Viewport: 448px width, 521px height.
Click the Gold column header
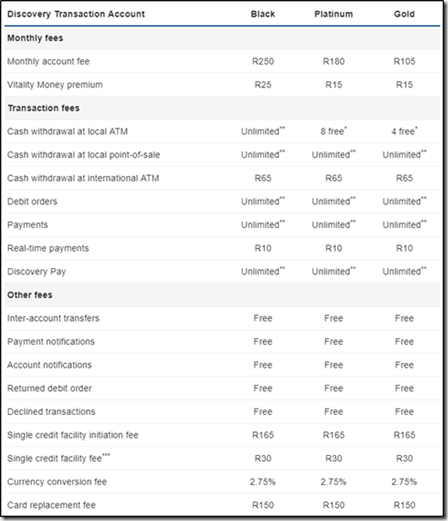point(404,14)
